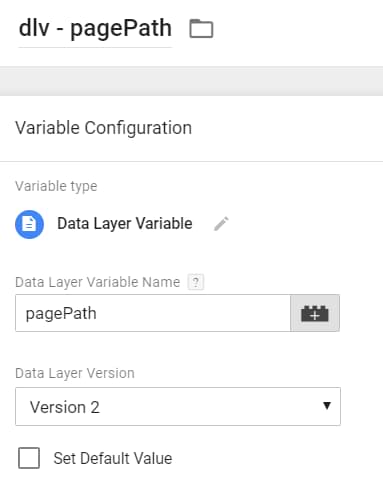Click the Set Default Value label text
This screenshot has height=489, width=383.
tap(113, 458)
